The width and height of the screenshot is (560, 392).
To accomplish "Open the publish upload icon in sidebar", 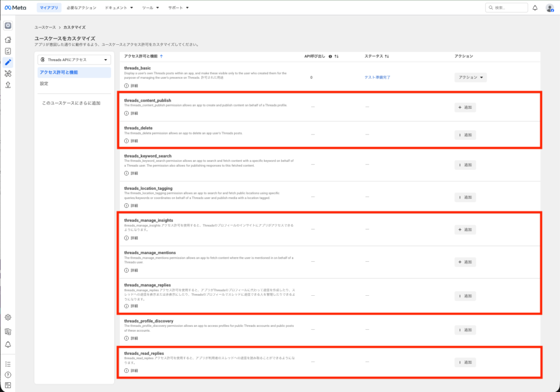I will click(8, 85).
